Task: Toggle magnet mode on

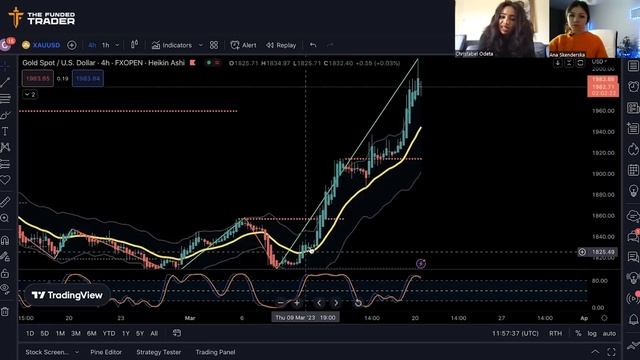Action: [x=5, y=240]
